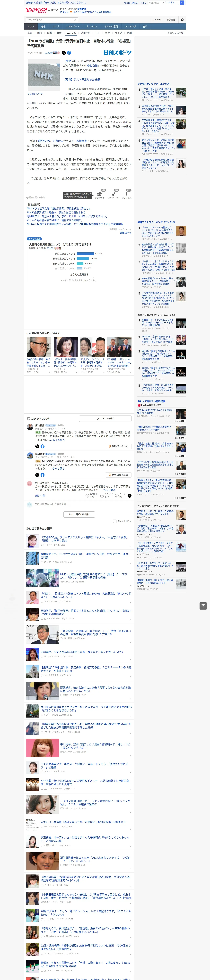
Task: Expand the 予選会 commenter's text with もっと見る
Action: pos(109,490)
